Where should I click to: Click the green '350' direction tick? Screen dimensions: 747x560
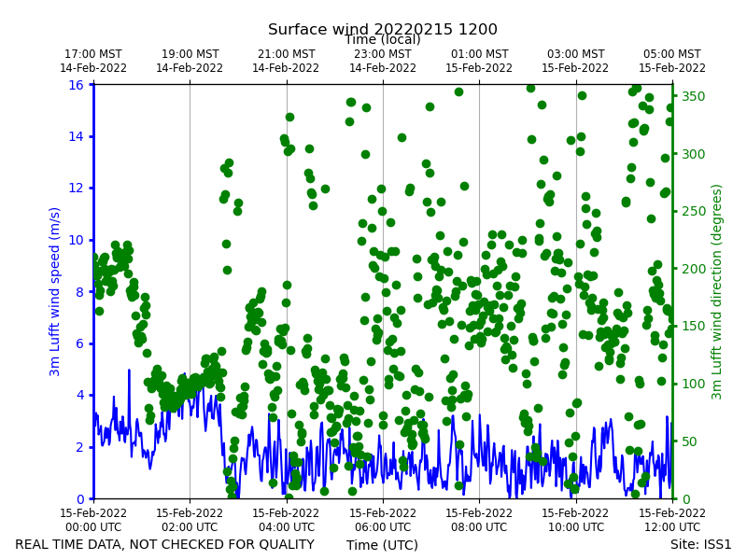coord(694,96)
